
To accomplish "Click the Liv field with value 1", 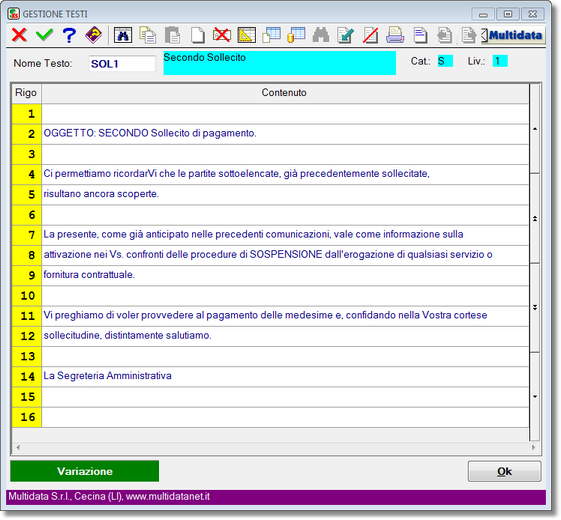I will (x=499, y=61).
